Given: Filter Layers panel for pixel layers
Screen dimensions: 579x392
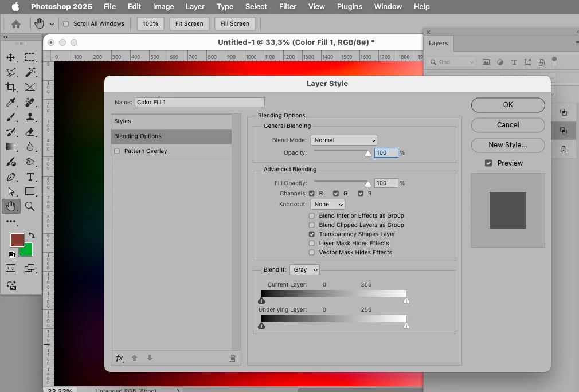Looking at the screenshot, I should [x=486, y=62].
